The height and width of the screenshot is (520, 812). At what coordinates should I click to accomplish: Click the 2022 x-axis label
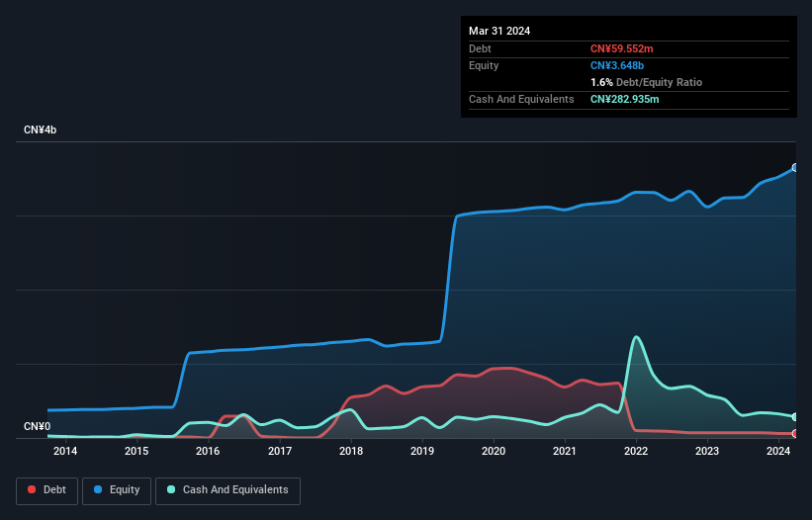[x=636, y=451]
